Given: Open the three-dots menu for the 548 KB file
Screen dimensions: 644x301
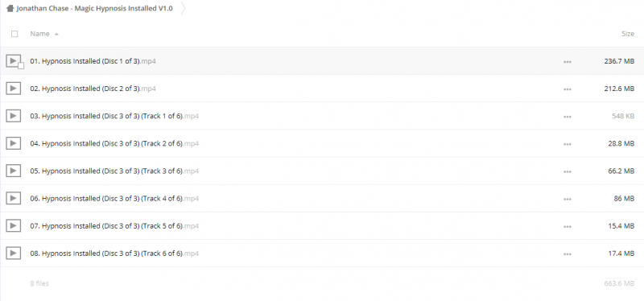Looking at the screenshot, I should 568,117.
